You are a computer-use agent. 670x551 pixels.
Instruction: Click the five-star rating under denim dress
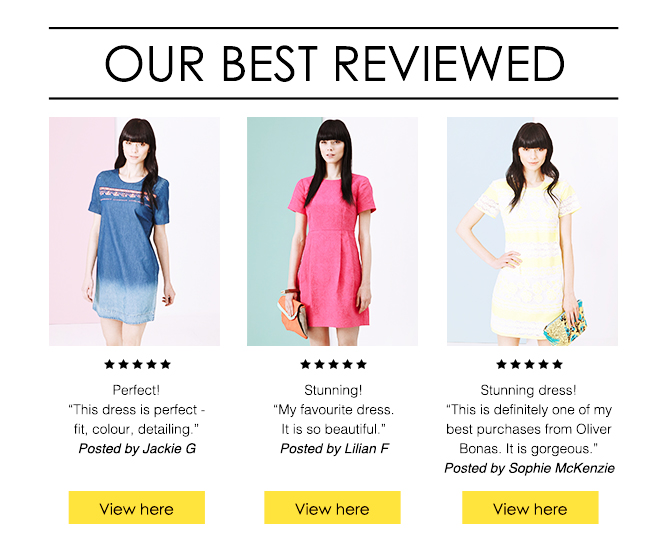[x=138, y=364]
